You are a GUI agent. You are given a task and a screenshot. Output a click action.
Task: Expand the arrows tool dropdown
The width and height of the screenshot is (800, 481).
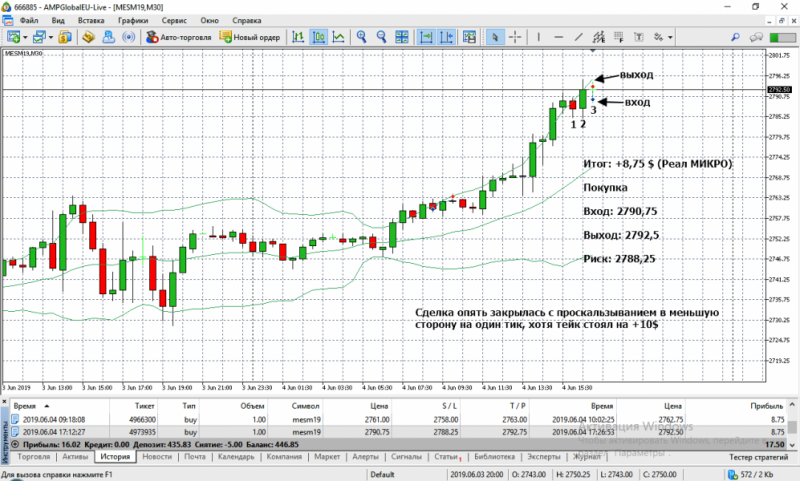pos(670,37)
